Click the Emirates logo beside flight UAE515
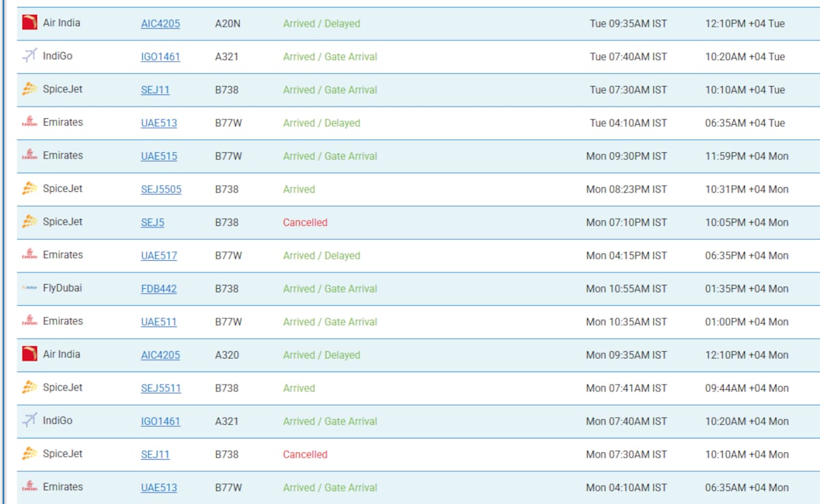This screenshot has height=504, width=820. [x=29, y=156]
